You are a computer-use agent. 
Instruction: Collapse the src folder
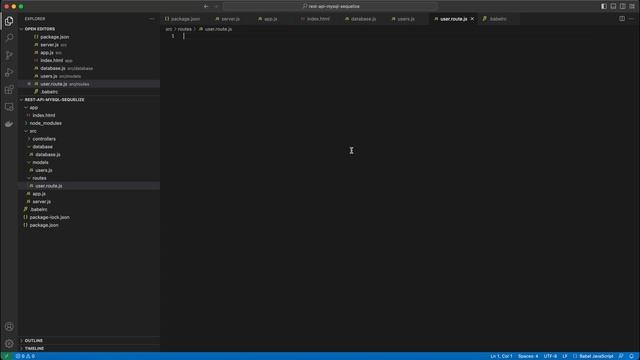33,131
